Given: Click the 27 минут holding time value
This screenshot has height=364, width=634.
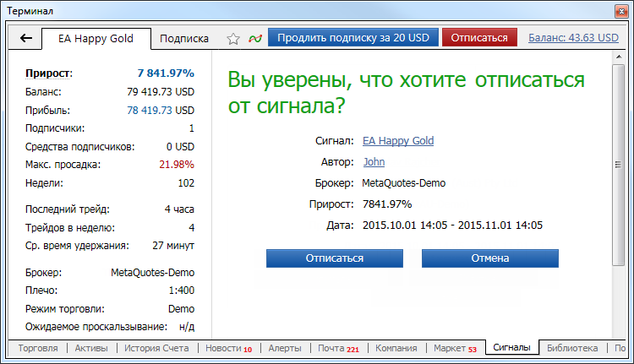Looking at the screenshot, I should tap(173, 246).
